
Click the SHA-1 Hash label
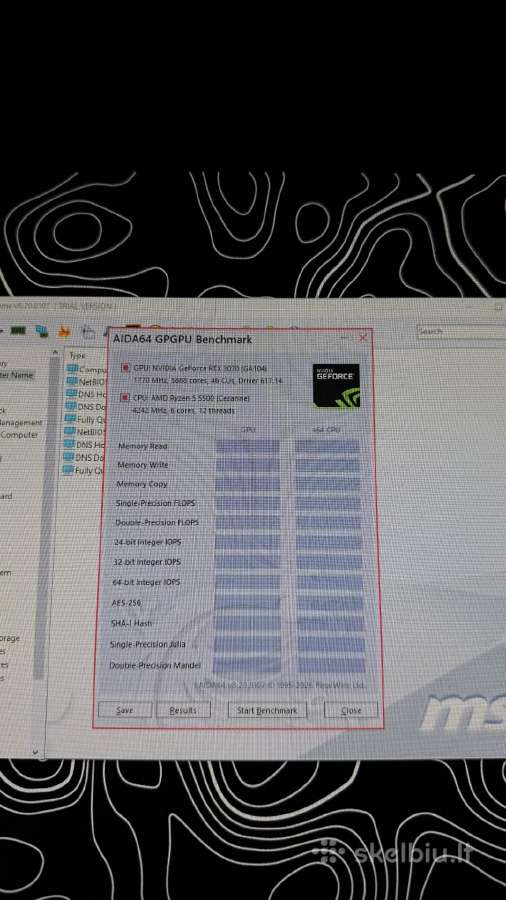pos(131,623)
